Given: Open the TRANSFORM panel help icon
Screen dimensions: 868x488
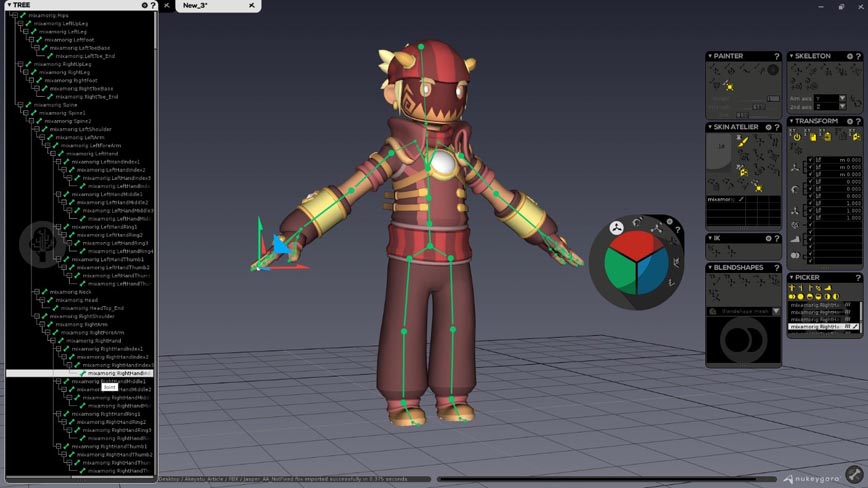Looking at the screenshot, I should 858,121.
